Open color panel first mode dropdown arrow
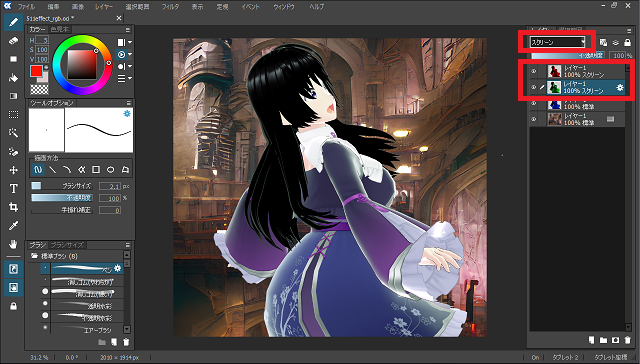This screenshot has height=364, width=640. (130, 42)
